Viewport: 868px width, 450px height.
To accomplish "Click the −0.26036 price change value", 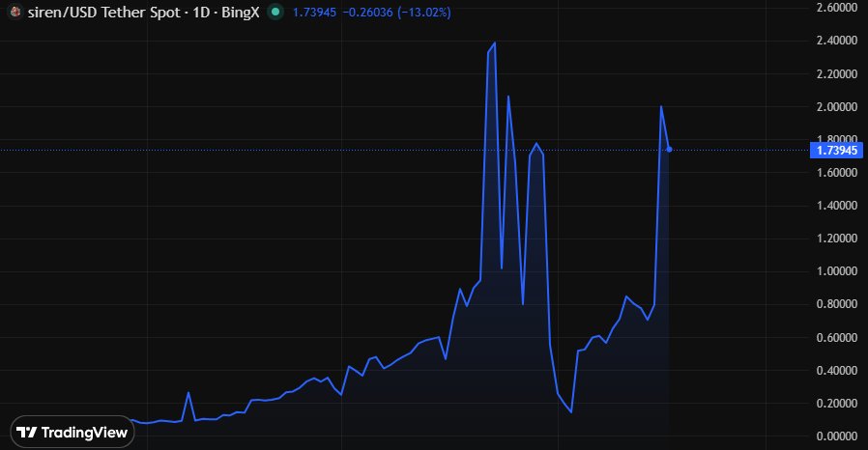I will tap(367, 13).
